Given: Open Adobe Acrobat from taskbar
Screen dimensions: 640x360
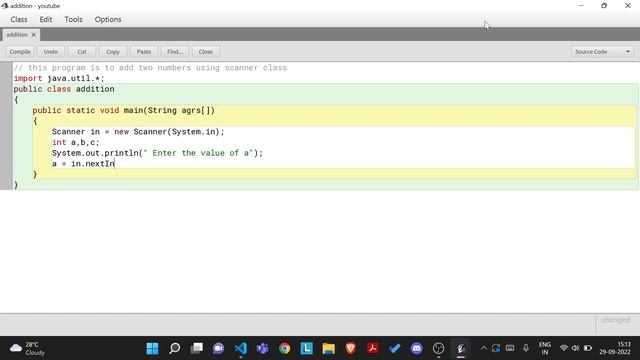Looking at the screenshot, I should (x=373, y=348).
